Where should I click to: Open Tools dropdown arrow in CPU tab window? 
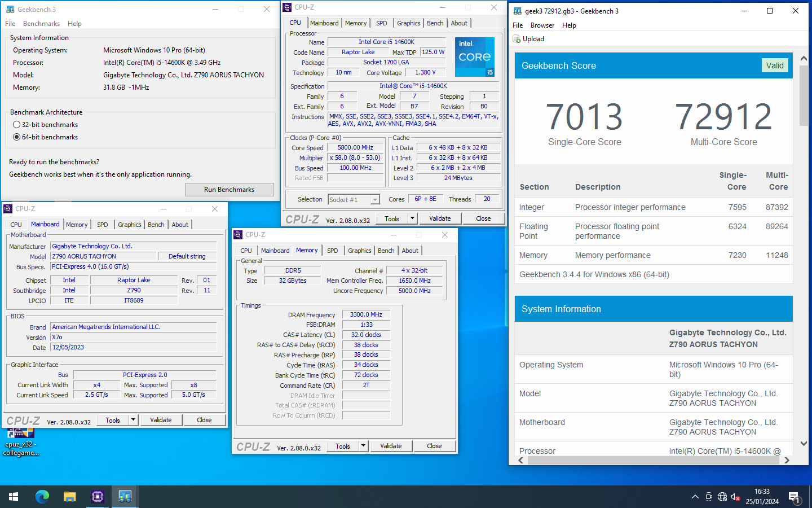[412, 218]
